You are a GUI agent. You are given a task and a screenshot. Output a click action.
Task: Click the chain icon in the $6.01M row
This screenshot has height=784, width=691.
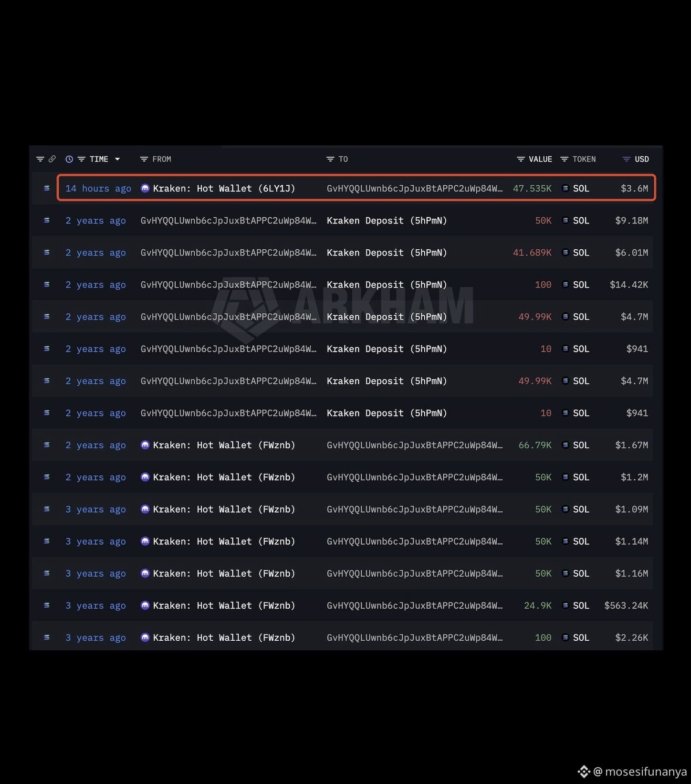(x=47, y=252)
